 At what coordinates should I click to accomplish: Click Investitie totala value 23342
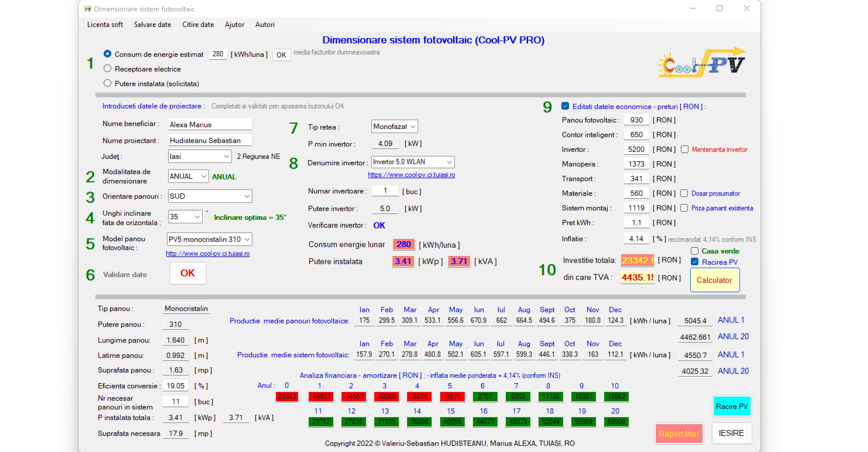point(637,260)
